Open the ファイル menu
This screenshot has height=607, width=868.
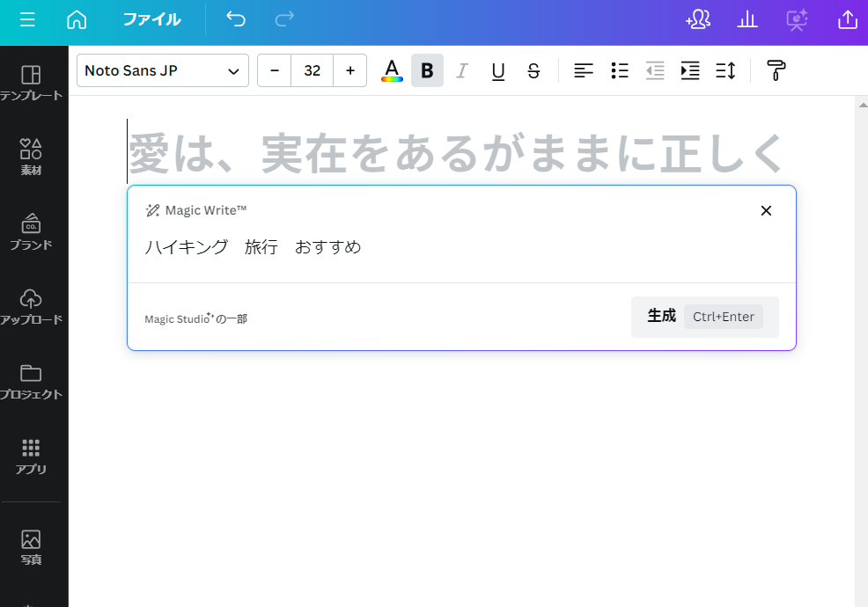(x=151, y=20)
